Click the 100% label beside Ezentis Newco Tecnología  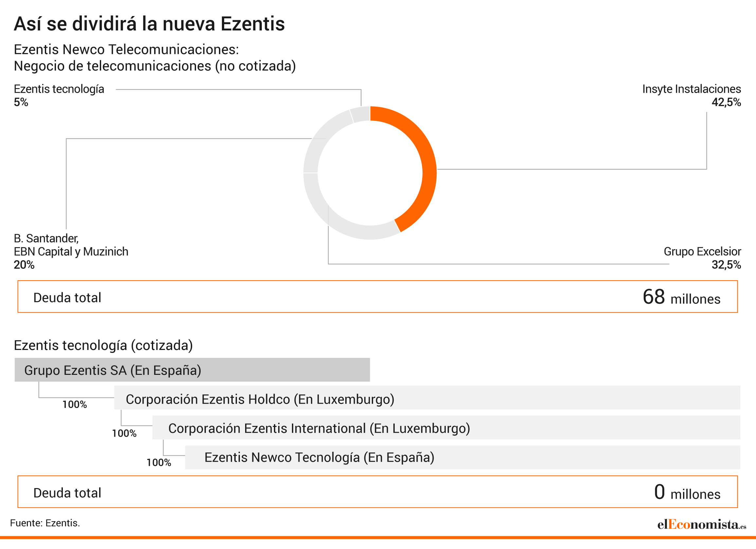159,462
